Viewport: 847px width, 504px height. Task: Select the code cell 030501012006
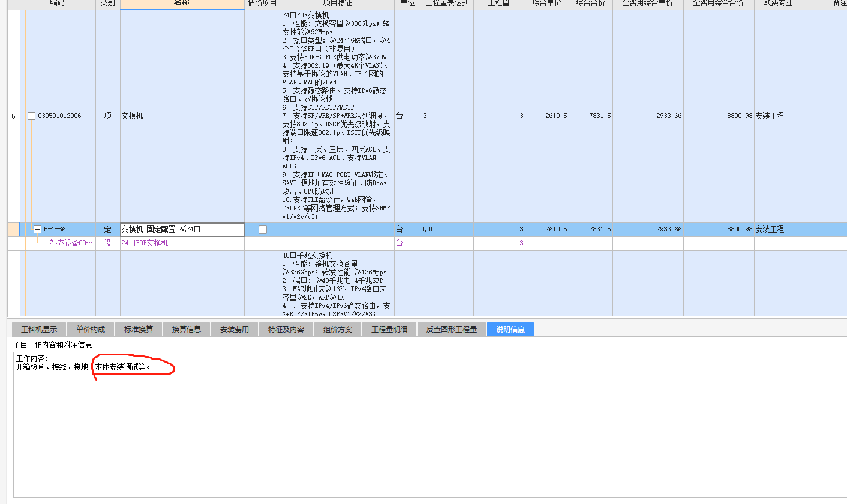tap(59, 116)
